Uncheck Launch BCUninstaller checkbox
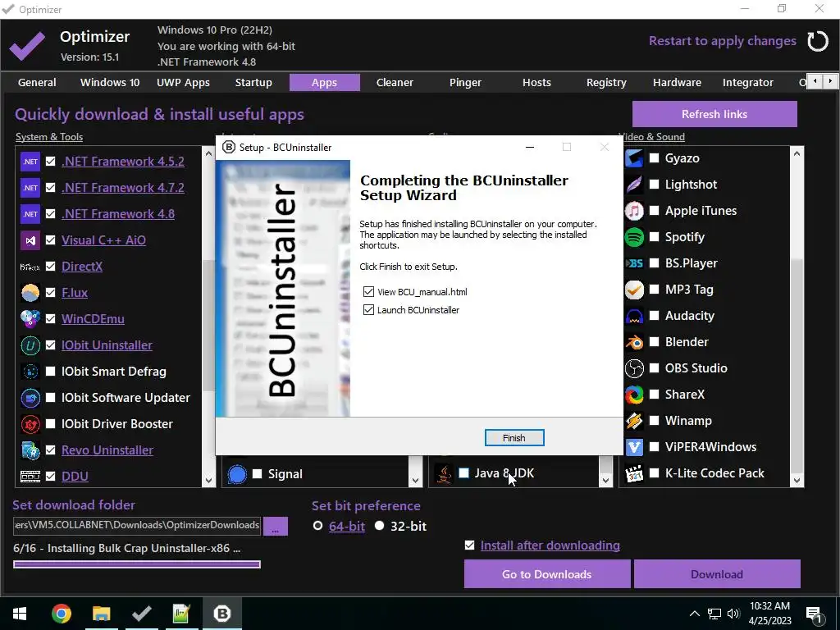This screenshot has width=840, height=630. pyautogui.click(x=368, y=309)
